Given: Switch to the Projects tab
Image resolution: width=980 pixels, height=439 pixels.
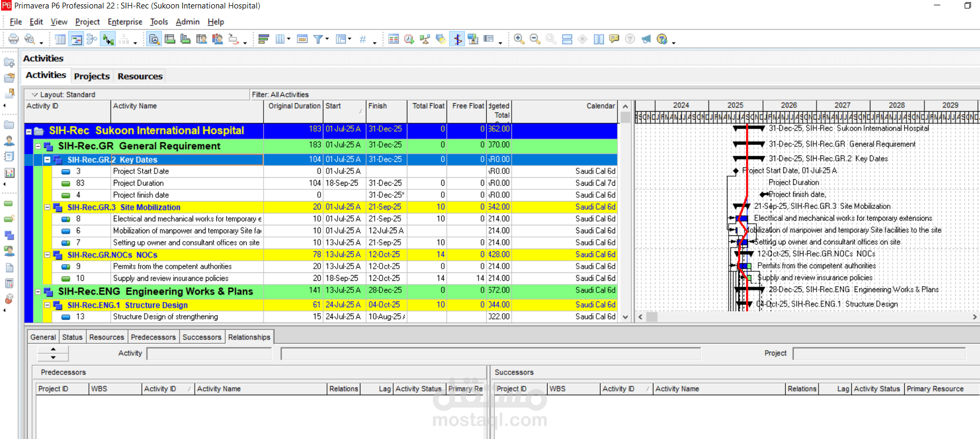Looking at the screenshot, I should tap(92, 76).
